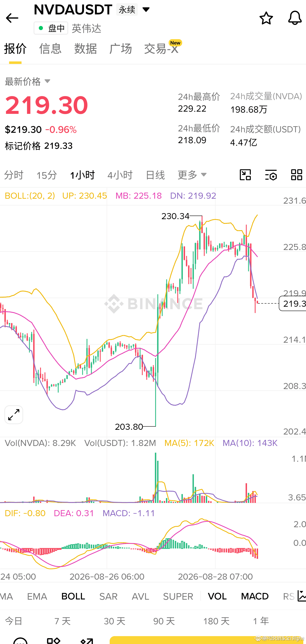This screenshot has width=306, height=644.
Task: Tap the 230.34 high price marker
Action: [175, 216]
